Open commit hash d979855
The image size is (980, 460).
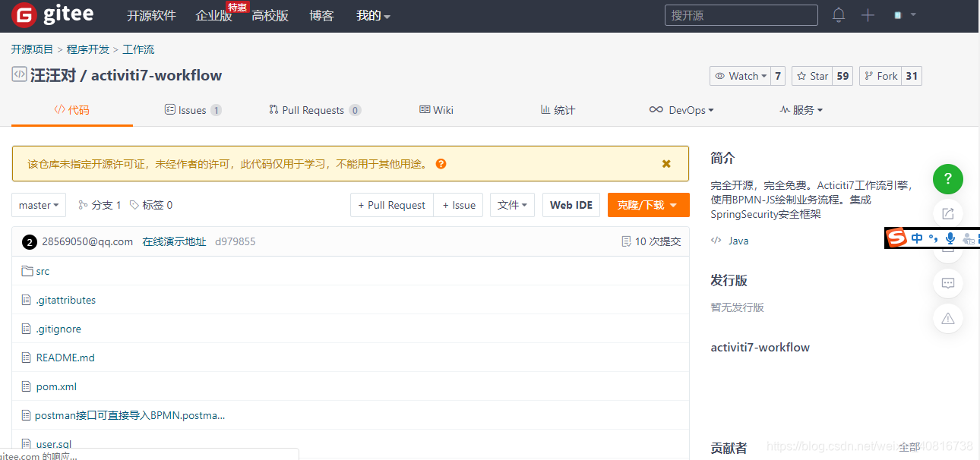click(x=236, y=241)
